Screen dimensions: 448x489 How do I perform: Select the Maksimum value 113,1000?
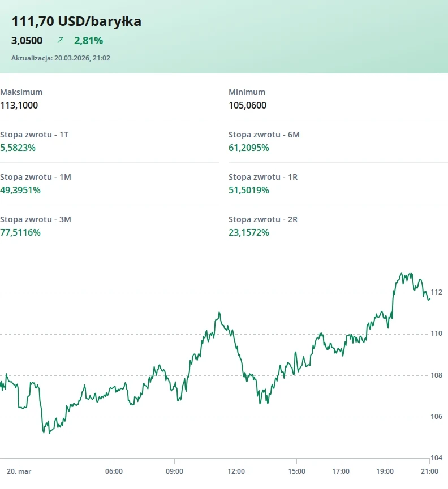click(19, 105)
